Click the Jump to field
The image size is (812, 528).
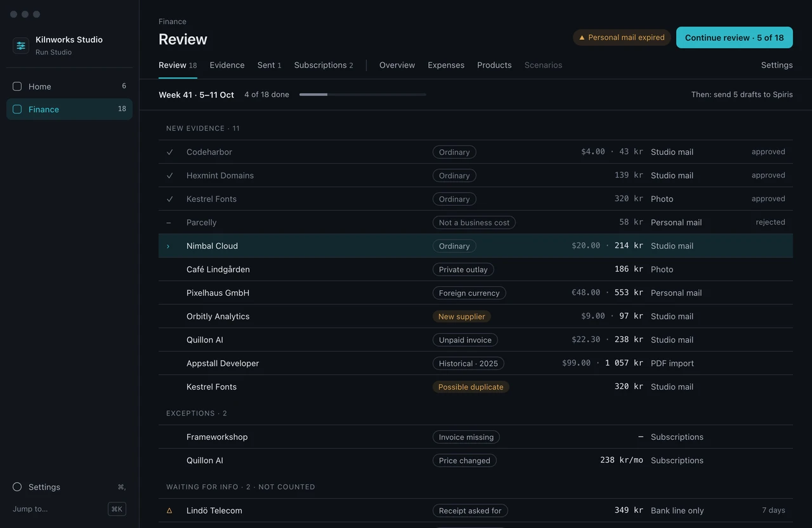coord(69,509)
